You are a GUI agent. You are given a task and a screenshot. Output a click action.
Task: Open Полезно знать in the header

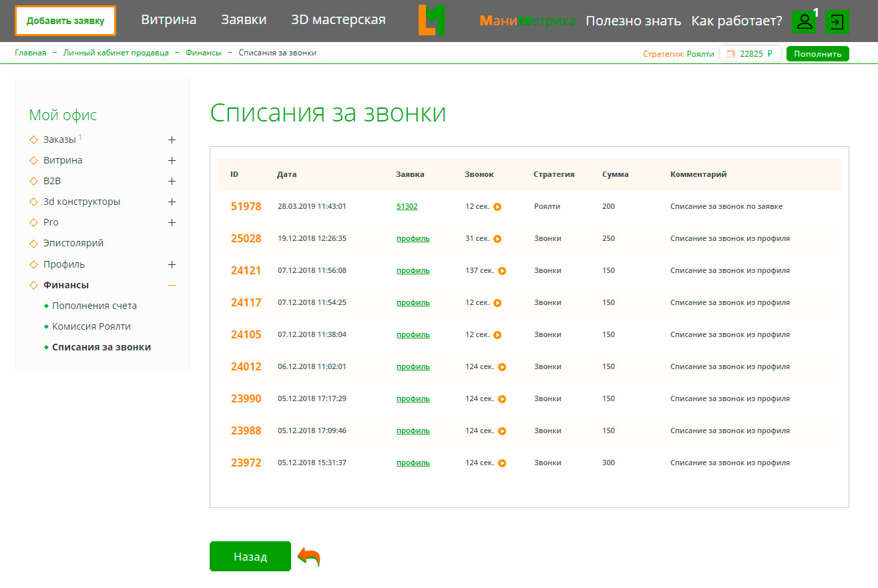coord(634,21)
